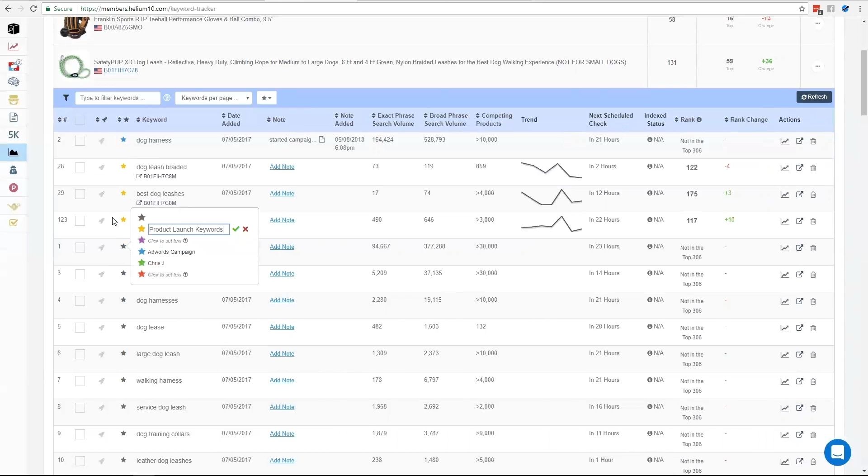Delete the dog lease keyword

(x=813, y=328)
